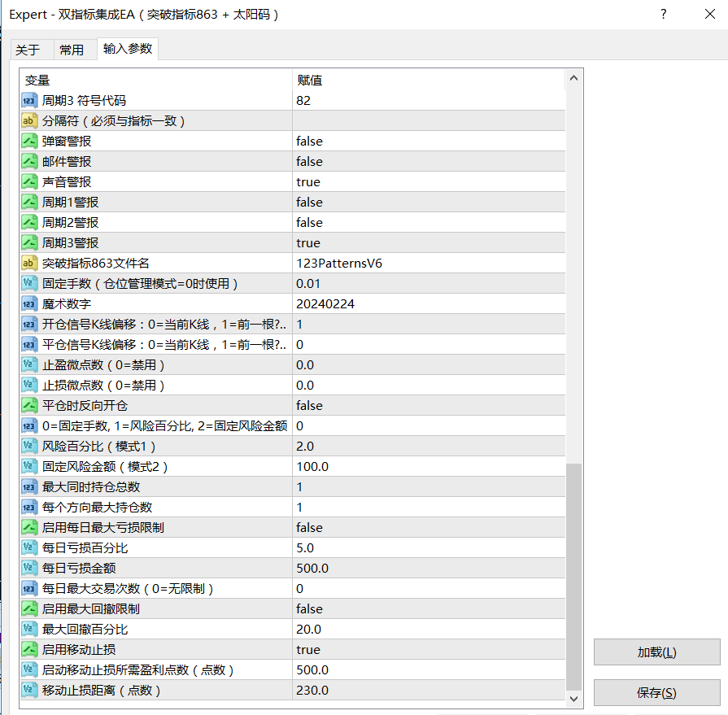Click the false value for 启用每日最大亏损限制
Screen dimensions: 728x715
(309, 528)
